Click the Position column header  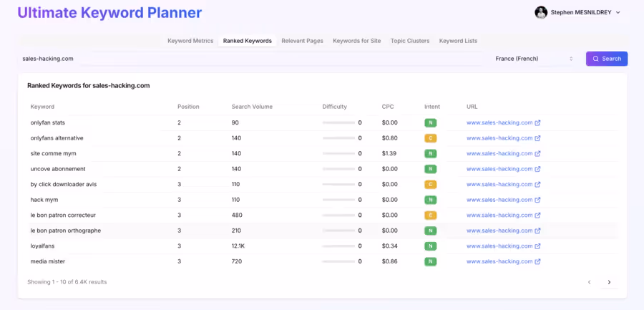tap(188, 107)
